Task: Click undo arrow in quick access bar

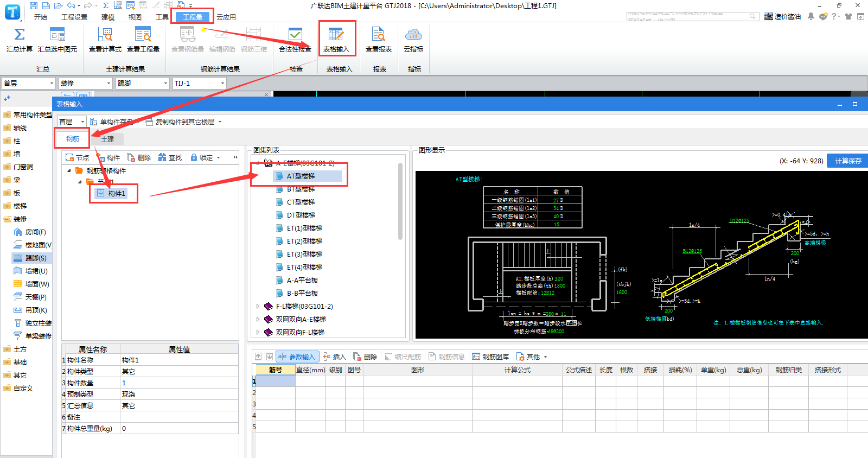Action: pos(72,5)
